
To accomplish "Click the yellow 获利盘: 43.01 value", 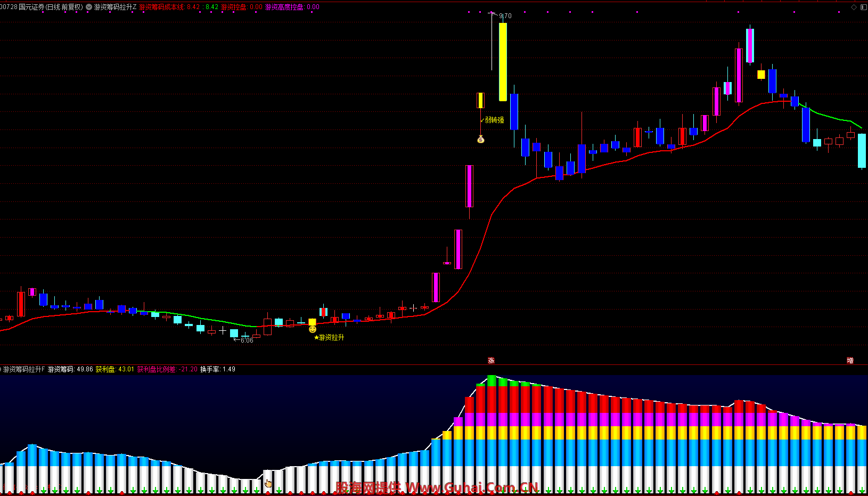I will point(115,369).
